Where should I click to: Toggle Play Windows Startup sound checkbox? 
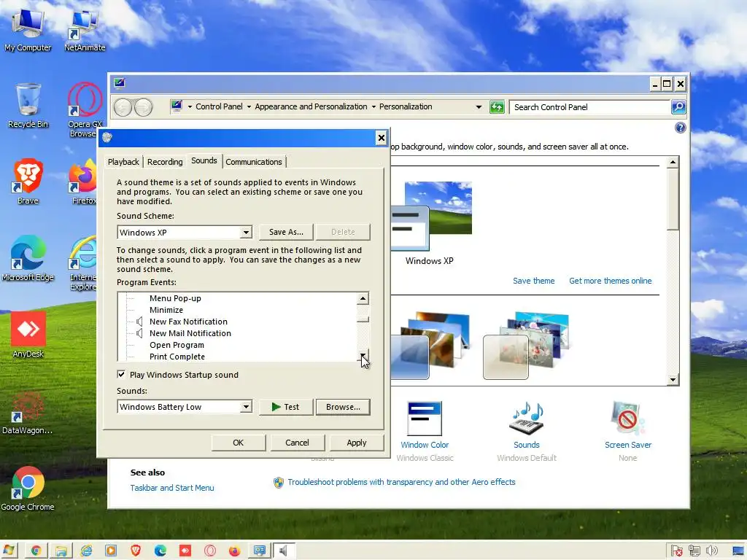(x=122, y=374)
